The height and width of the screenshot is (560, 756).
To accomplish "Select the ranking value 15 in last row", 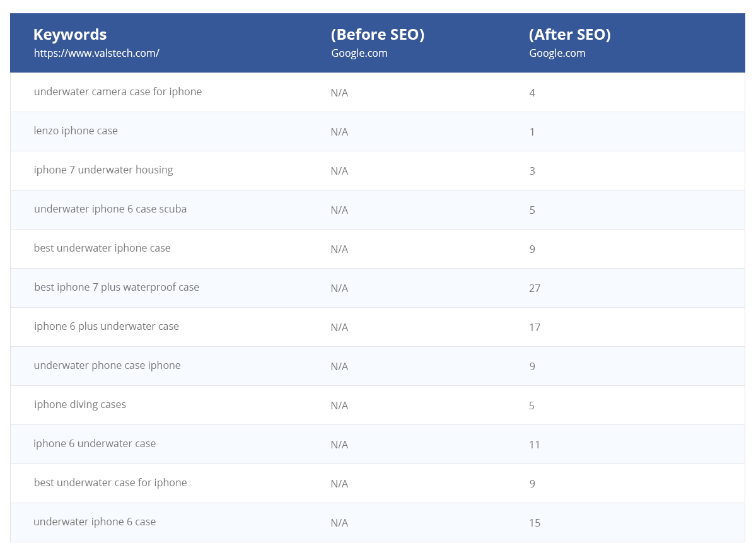I will 535,523.
